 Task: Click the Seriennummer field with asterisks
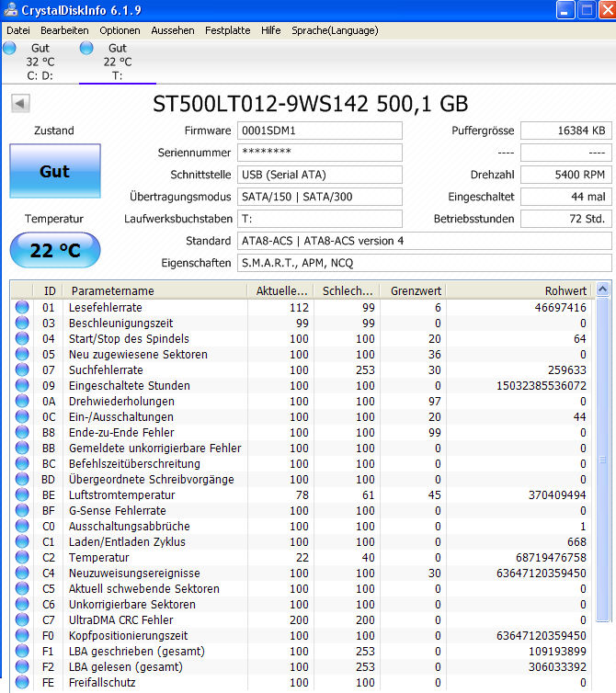[x=320, y=153]
